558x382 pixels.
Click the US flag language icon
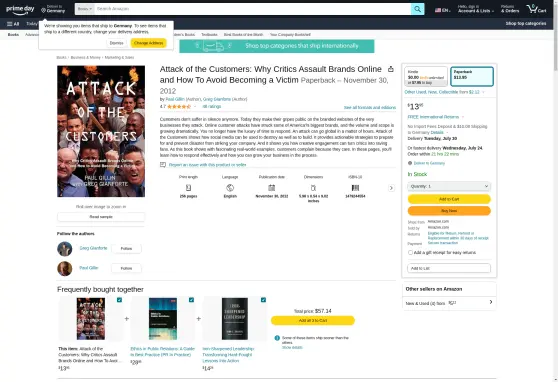(438, 10)
